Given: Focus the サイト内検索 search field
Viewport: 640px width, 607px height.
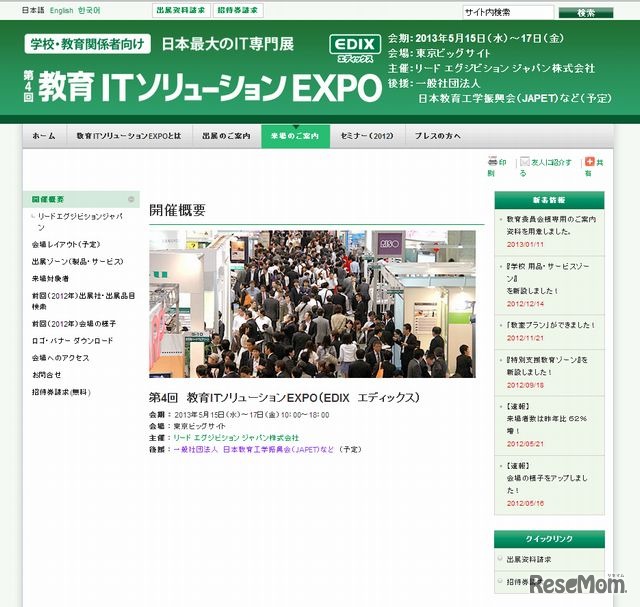Looking at the screenshot, I should [x=508, y=13].
